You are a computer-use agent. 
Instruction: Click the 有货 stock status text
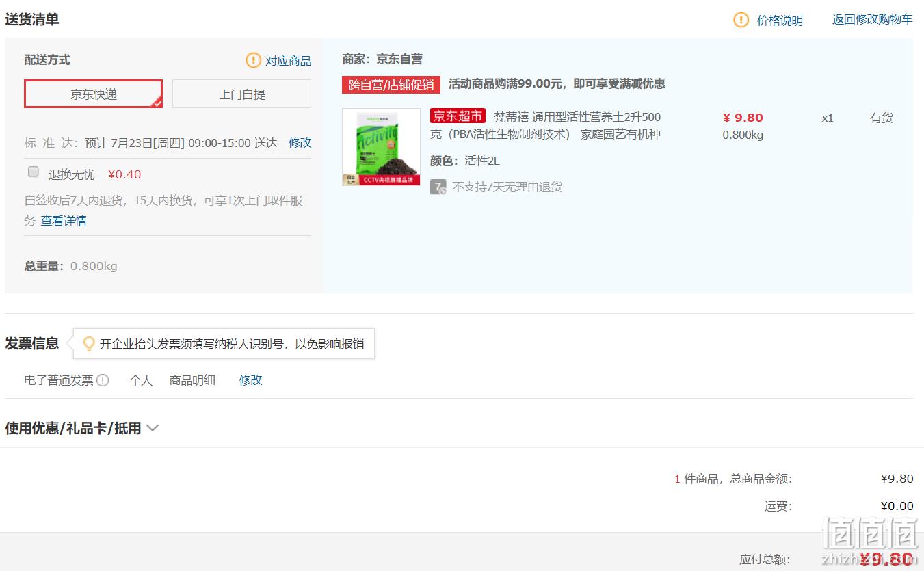click(x=882, y=118)
